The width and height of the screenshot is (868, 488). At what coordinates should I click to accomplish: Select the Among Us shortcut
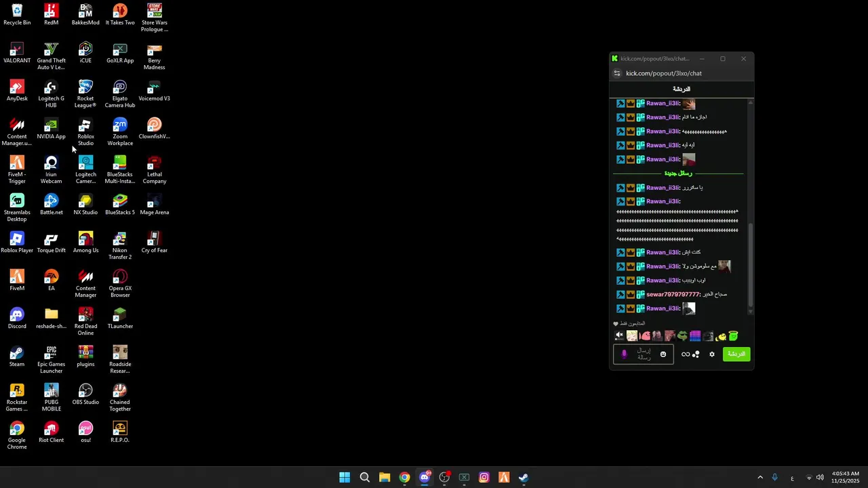[x=85, y=243]
